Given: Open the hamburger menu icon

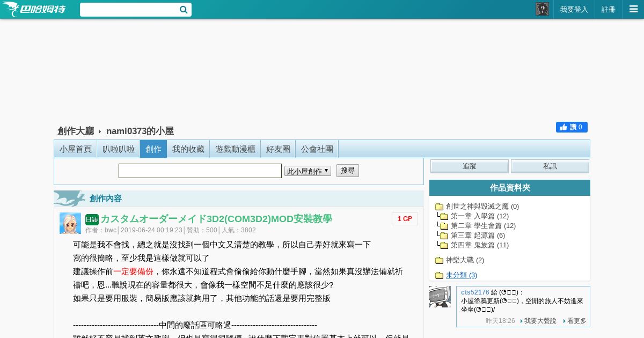Looking at the screenshot, I should point(633,9).
